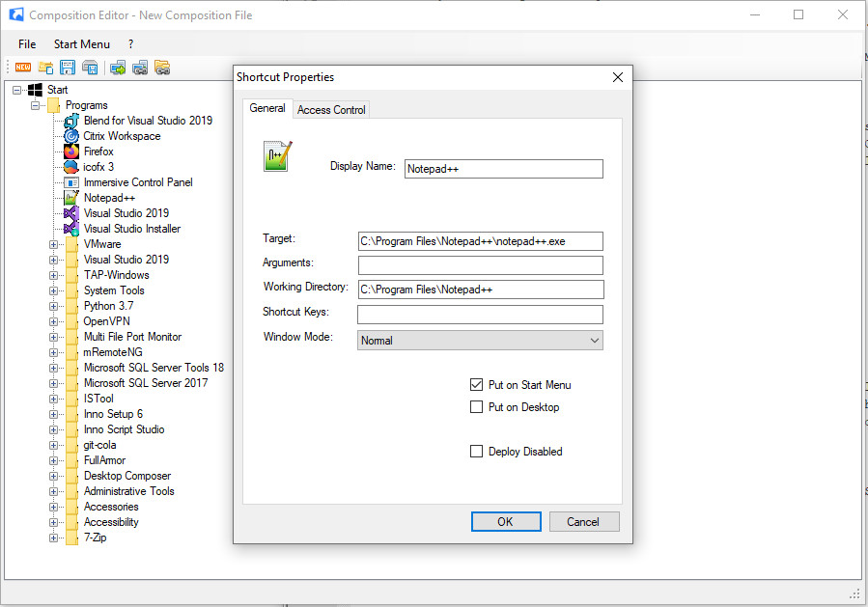The width and height of the screenshot is (868, 607).
Task: Click the Cancel button
Action: coord(584,522)
